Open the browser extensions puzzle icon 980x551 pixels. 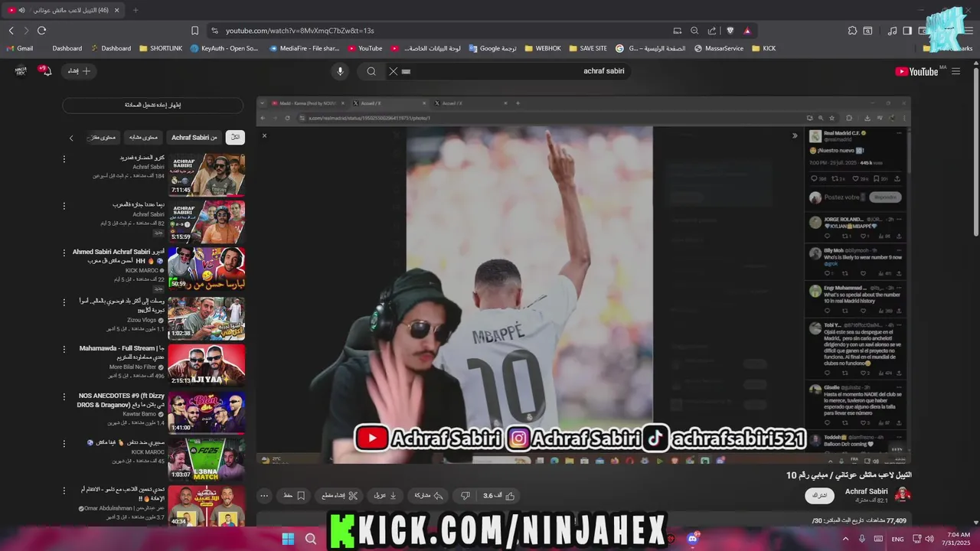pyautogui.click(x=852, y=31)
